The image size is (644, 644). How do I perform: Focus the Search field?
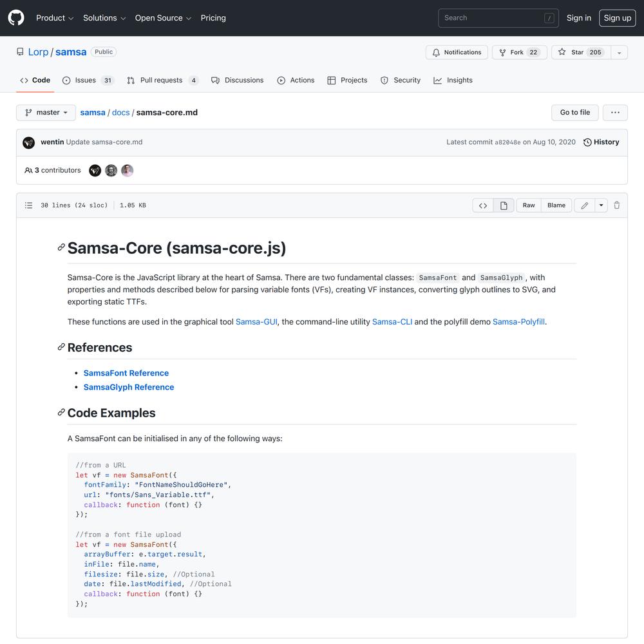click(498, 18)
